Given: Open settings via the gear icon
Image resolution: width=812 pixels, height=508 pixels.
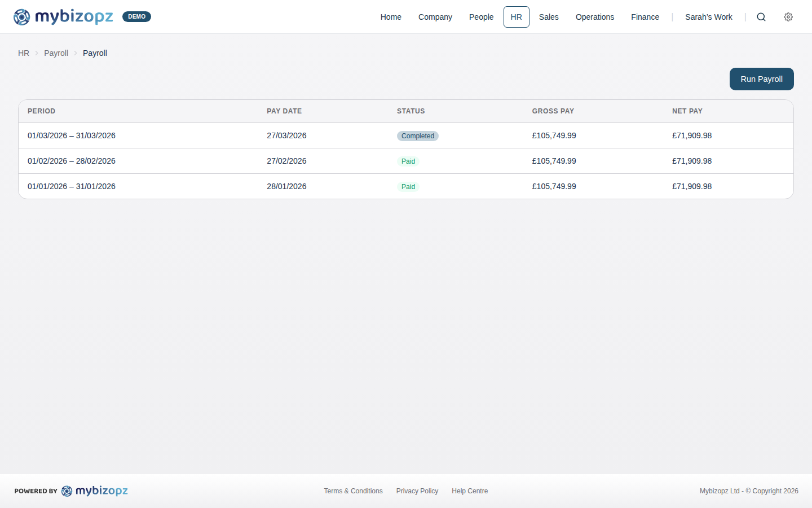Looking at the screenshot, I should tap(788, 17).
